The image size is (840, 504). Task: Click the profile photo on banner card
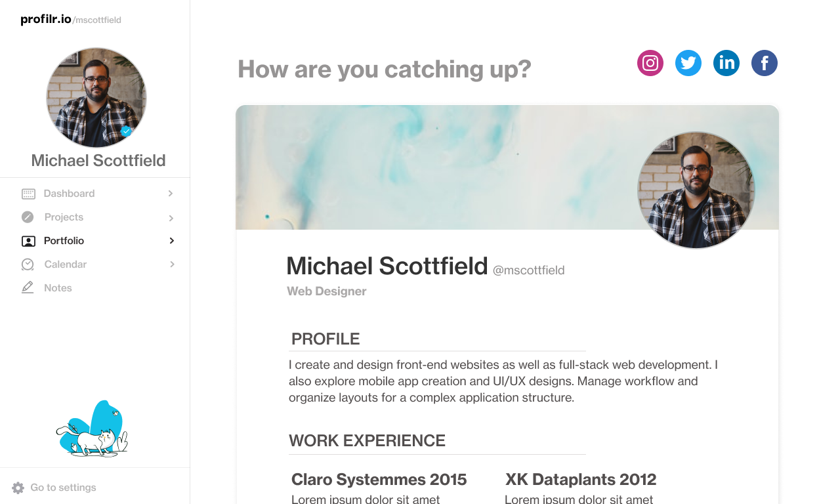tap(696, 190)
